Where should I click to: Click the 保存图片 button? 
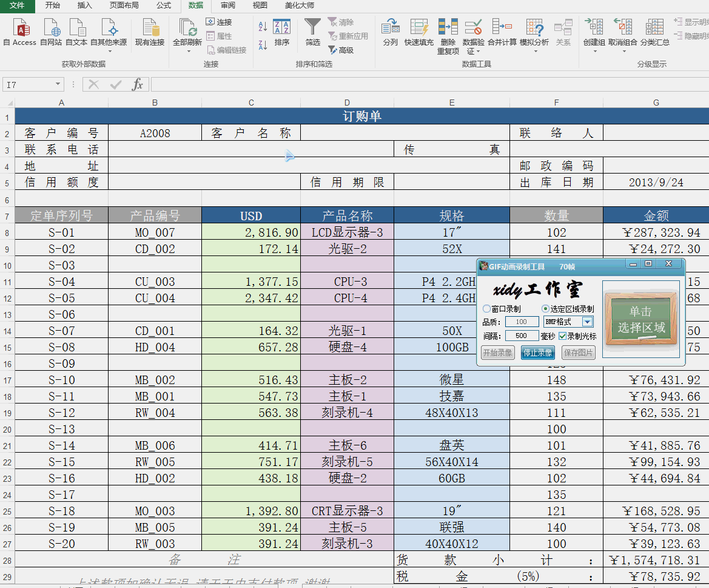(x=579, y=353)
